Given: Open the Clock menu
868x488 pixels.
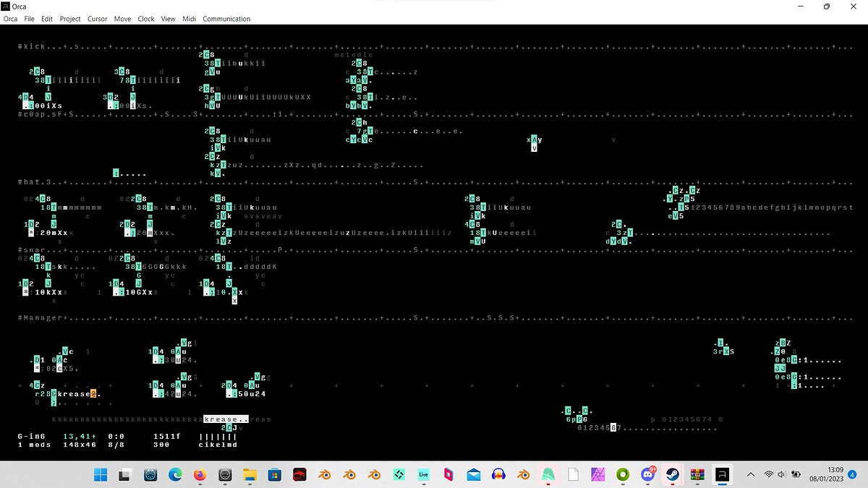Looking at the screenshot, I should tap(145, 19).
